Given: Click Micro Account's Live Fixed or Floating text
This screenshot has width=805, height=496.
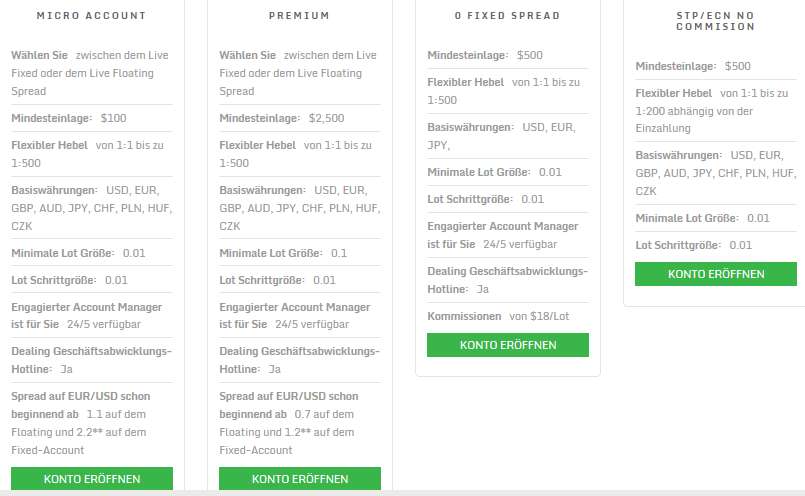Looking at the screenshot, I should click(92, 73).
